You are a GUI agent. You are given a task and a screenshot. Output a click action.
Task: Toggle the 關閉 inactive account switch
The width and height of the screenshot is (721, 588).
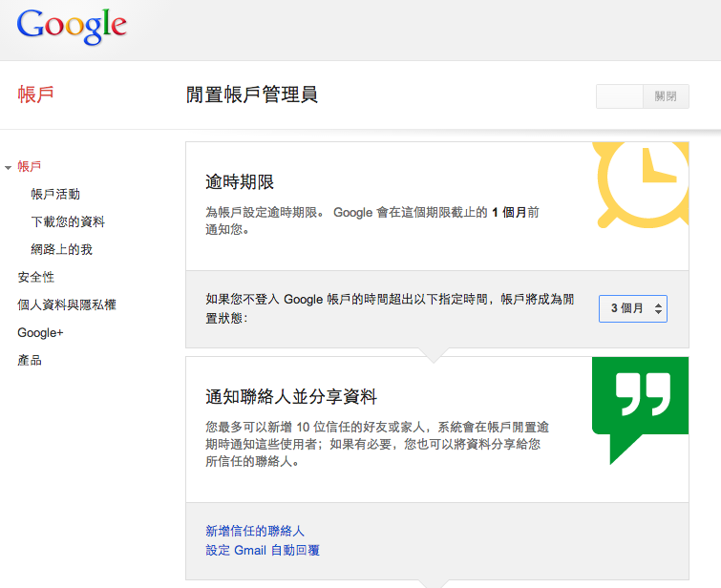[643, 96]
